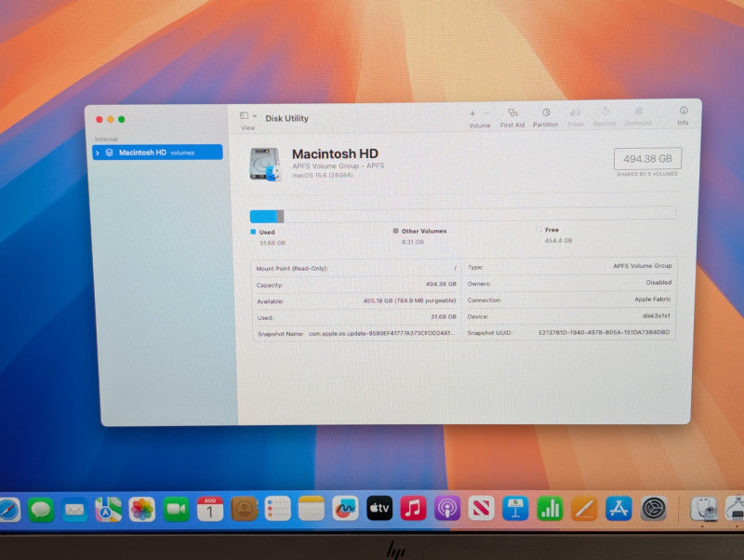Click the 'APFS Volume Group · APFS' subtitle

(339, 167)
